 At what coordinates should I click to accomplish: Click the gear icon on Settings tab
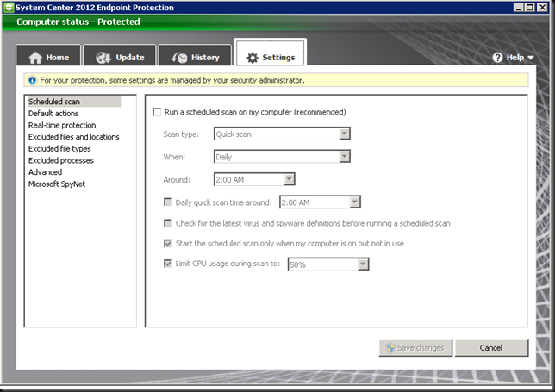click(253, 58)
